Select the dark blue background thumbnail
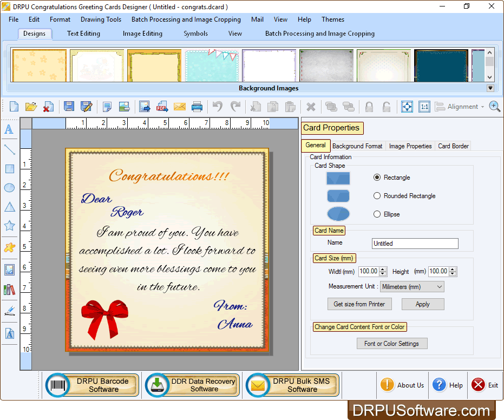 pyautogui.click(x=441, y=65)
